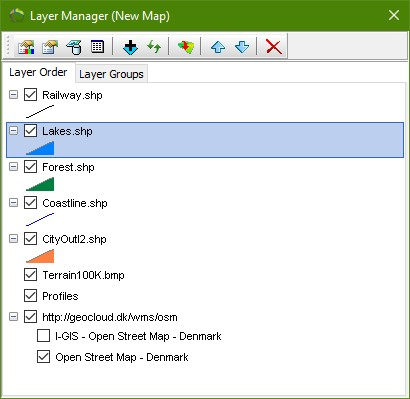This screenshot has width=410, height=399.
Task: Remove layer with the red X icon
Action: (x=274, y=47)
